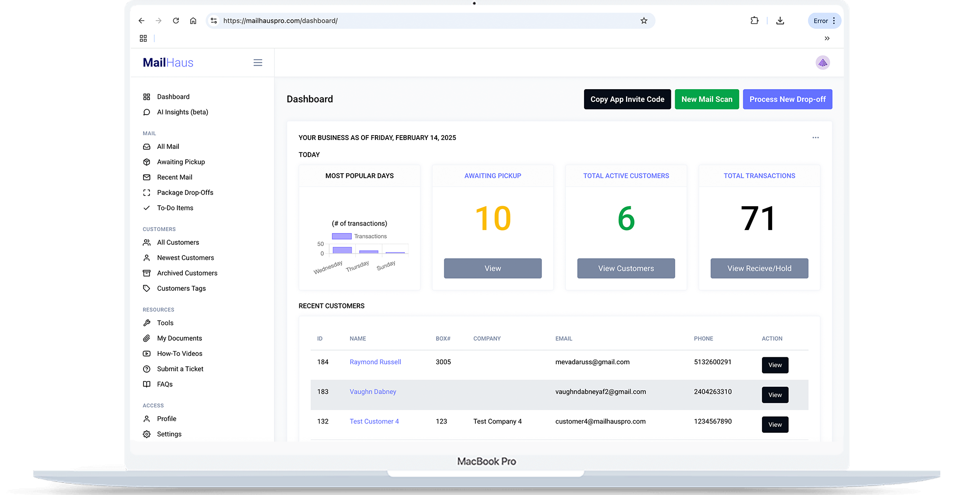The height and width of the screenshot is (495, 980).
Task: Open the Error profile menu
Action: (x=824, y=21)
